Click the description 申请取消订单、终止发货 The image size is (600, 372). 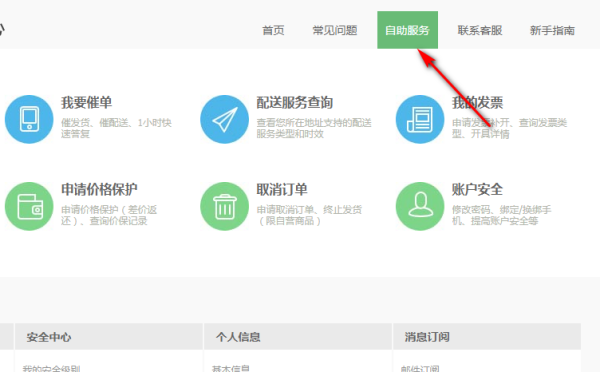coord(309,215)
